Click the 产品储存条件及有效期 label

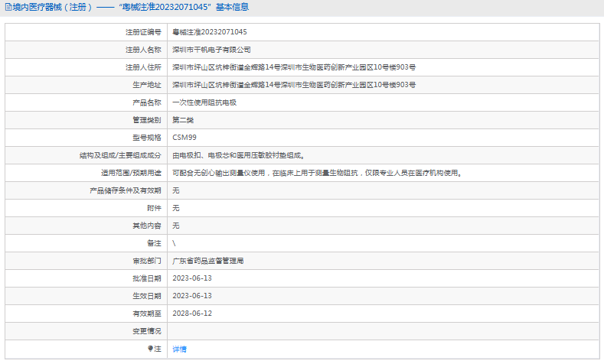(126, 190)
